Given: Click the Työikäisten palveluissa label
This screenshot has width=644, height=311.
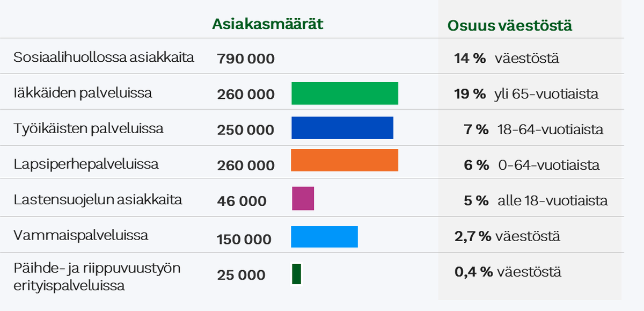Looking at the screenshot, I should (x=89, y=129).
